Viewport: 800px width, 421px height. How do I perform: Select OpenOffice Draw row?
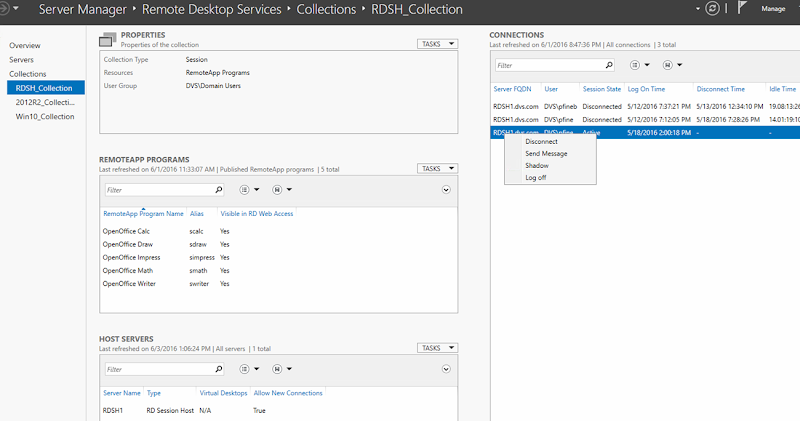click(x=278, y=244)
